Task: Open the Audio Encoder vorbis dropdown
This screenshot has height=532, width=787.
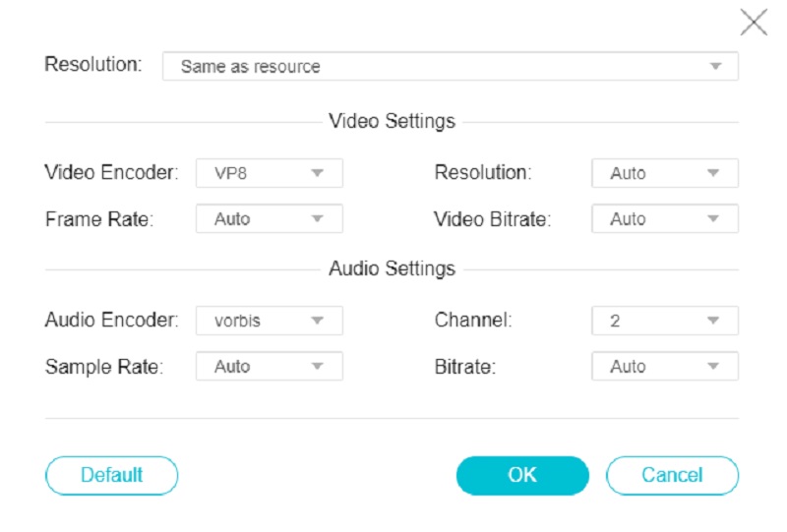Action: click(x=269, y=321)
